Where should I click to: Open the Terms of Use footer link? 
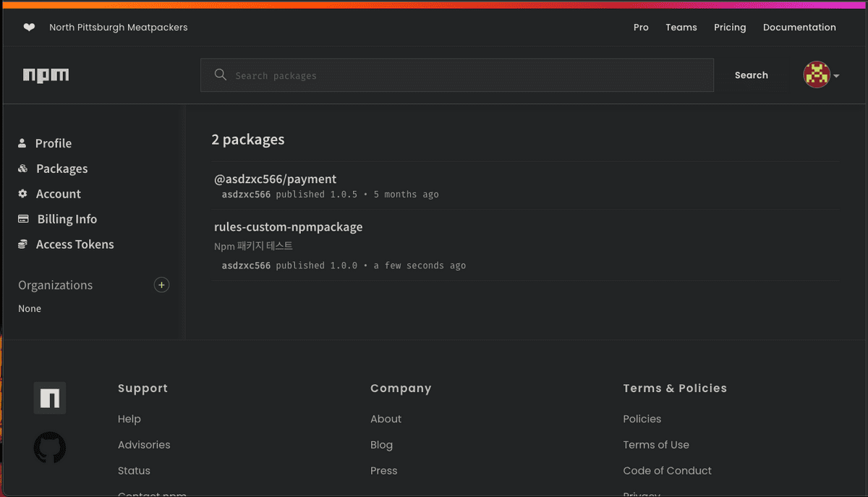(655, 445)
